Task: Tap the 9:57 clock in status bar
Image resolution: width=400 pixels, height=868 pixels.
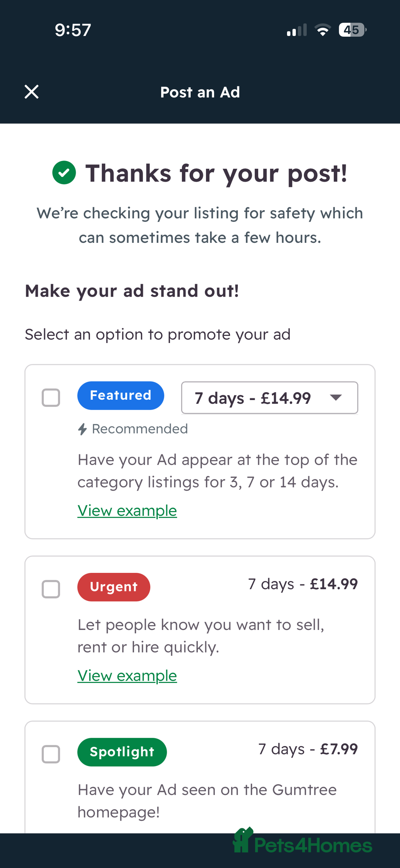Action: click(x=73, y=30)
